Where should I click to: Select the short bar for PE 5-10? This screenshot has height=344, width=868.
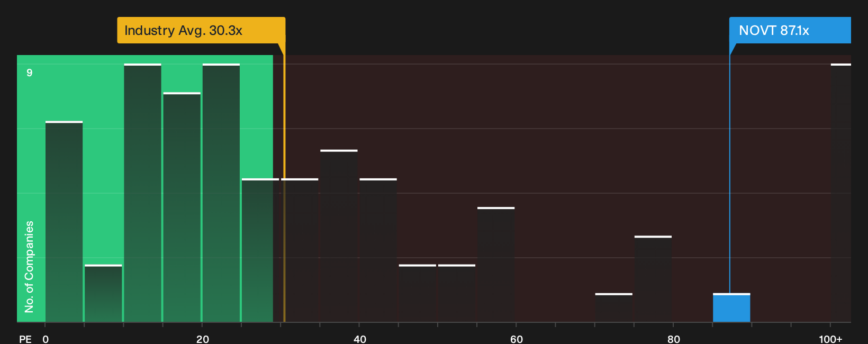[x=103, y=293]
